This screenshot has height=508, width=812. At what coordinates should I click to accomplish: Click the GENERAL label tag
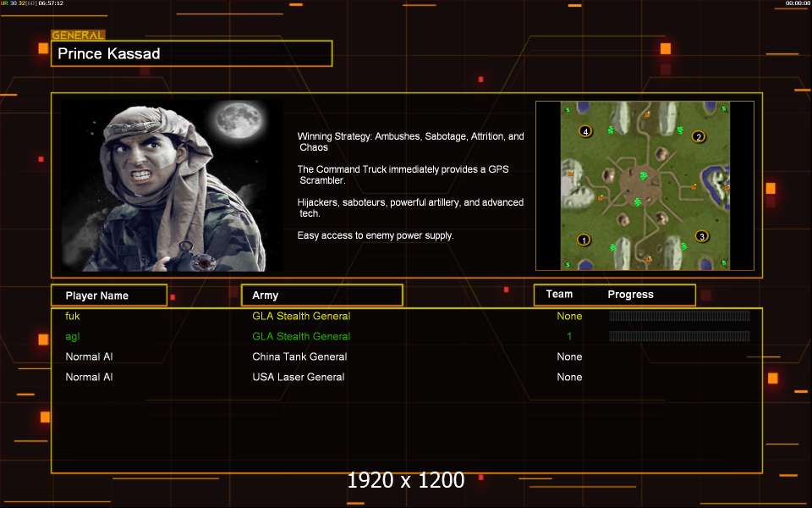coord(78,36)
